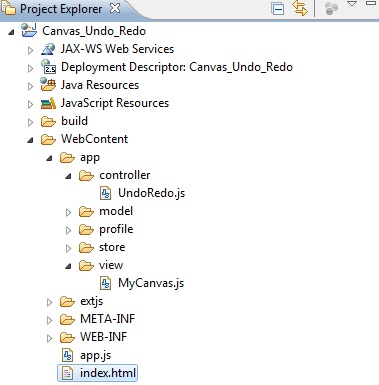Click the extjs folder icon
Image resolution: width=379 pixels, height=385 pixels.
coord(67,301)
